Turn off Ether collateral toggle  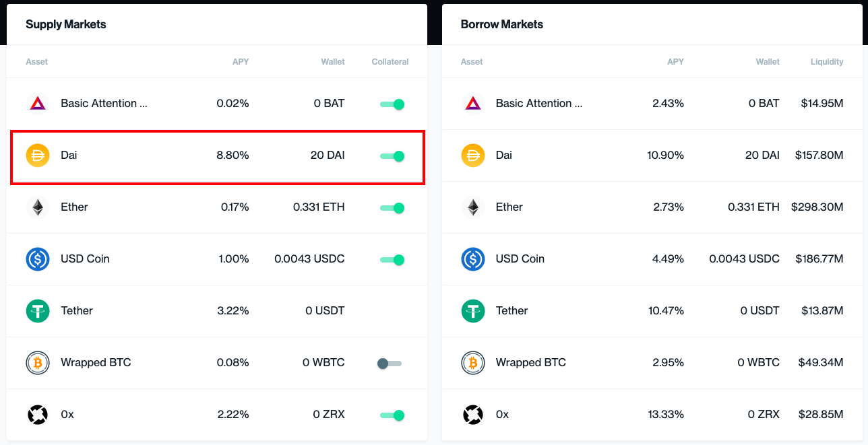coord(392,208)
